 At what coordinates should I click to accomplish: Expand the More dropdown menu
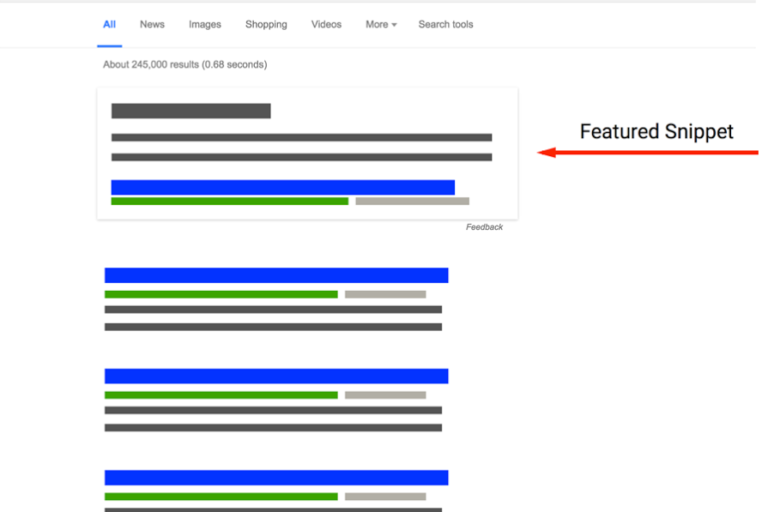pyautogui.click(x=380, y=24)
